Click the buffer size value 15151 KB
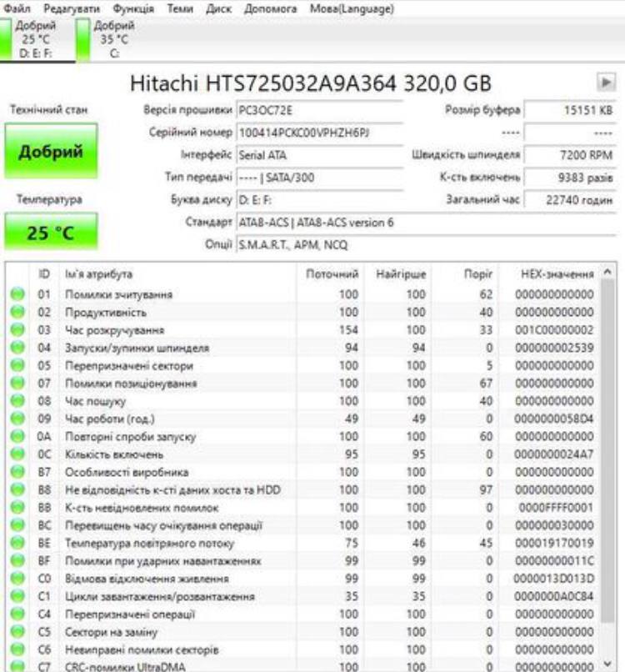 tap(570, 111)
